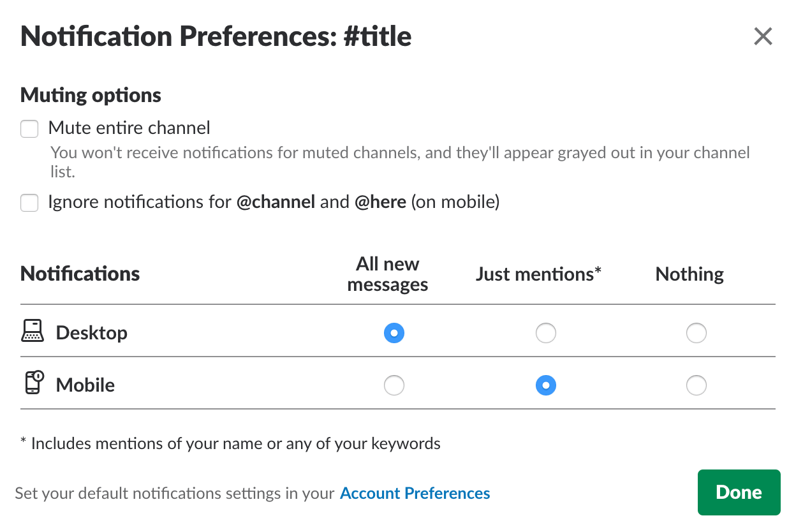Set Mobile notifications to Nothing
This screenshot has width=796, height=532.
point(696,385)
